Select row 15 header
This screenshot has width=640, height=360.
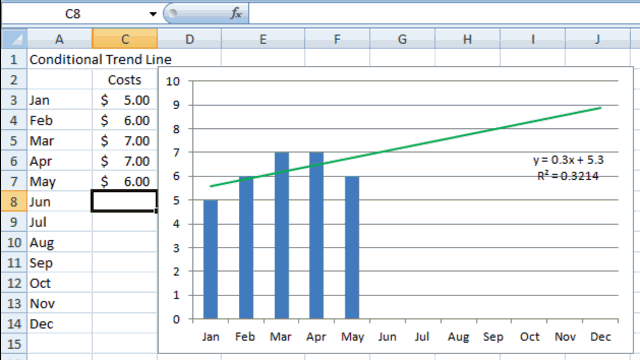[x=14, y=344]
